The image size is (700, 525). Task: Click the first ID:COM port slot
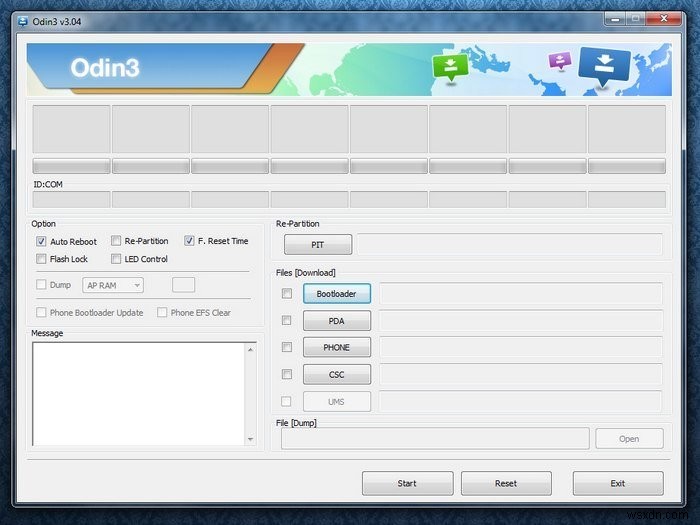click(x=71, y=200)
